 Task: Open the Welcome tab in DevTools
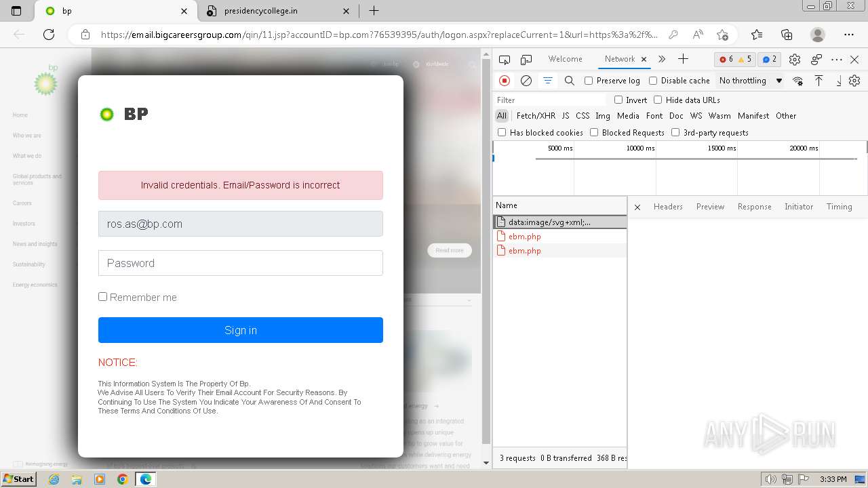[566, 59]
